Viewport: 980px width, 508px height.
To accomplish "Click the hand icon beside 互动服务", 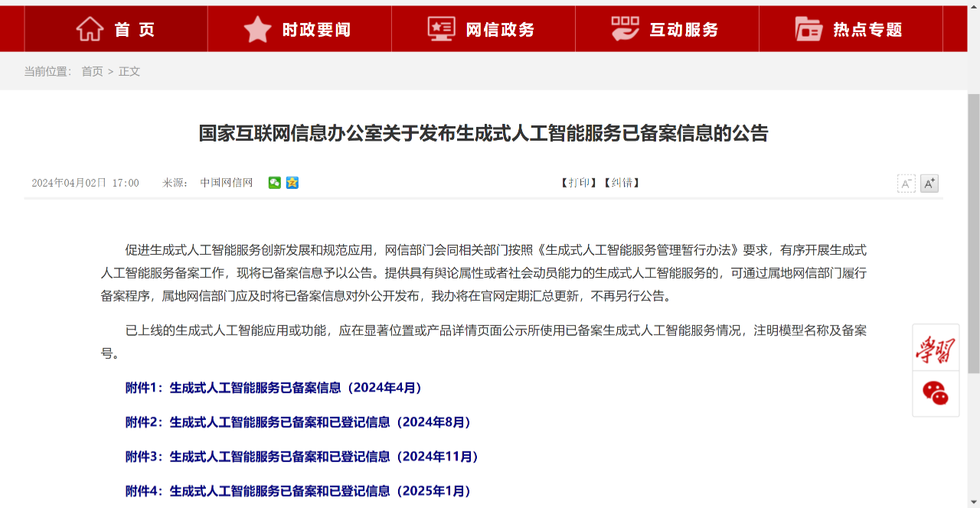I will click(625, 29).
